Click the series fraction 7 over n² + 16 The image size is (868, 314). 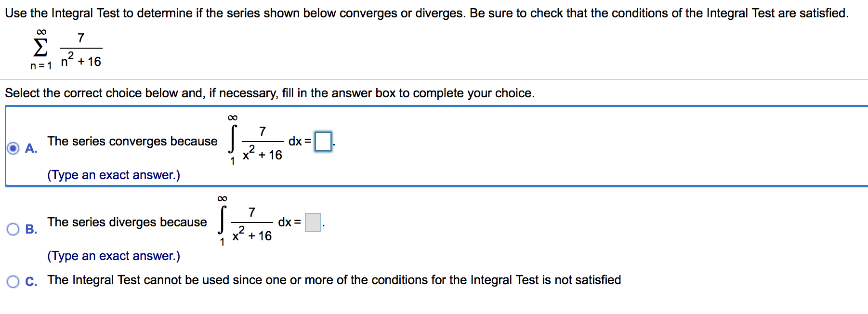point(81,50)
